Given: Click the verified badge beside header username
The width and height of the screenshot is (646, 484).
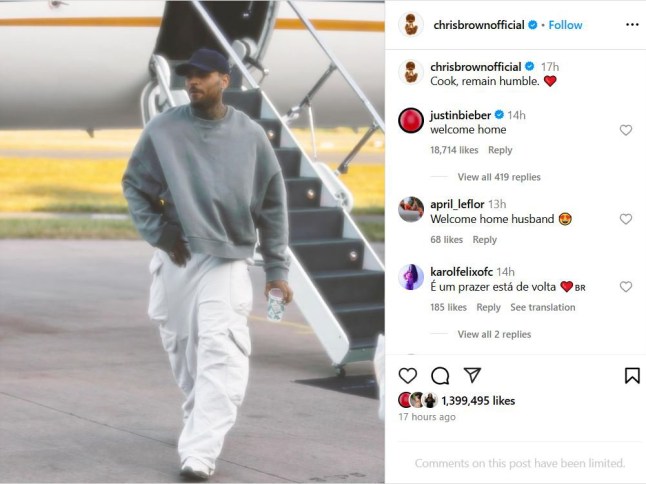Looking at the screenshot, I should click(x=532, y=25).
